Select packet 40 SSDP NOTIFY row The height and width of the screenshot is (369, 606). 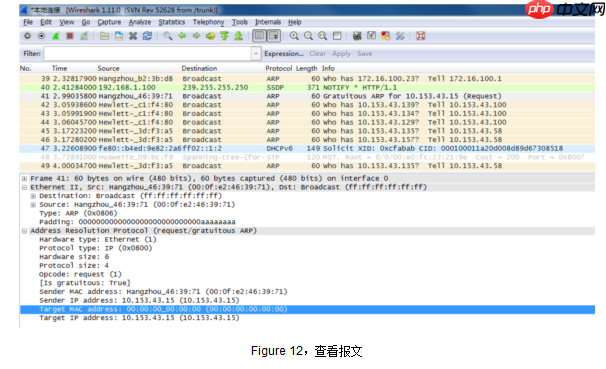[x=307, y=87]
